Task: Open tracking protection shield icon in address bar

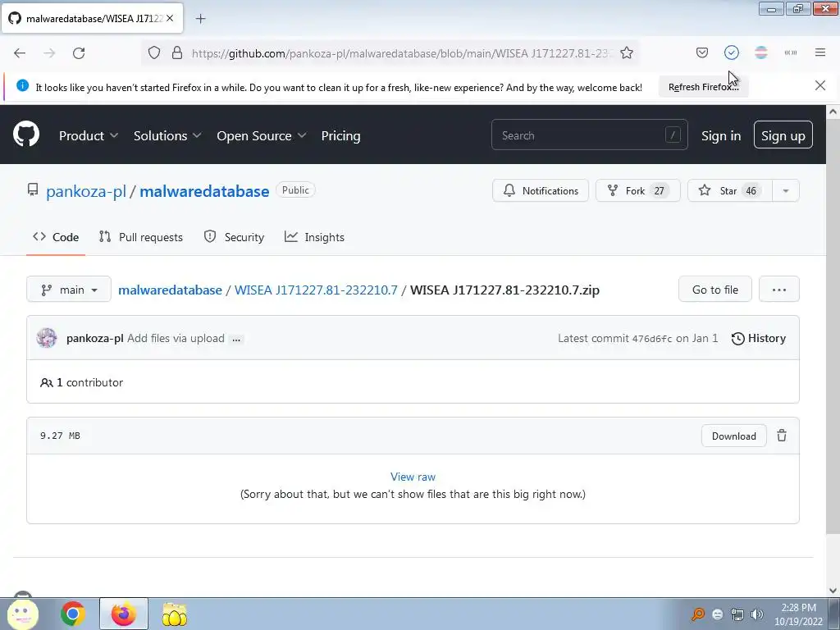Action: pyautogui.click(x=154, y=53)
